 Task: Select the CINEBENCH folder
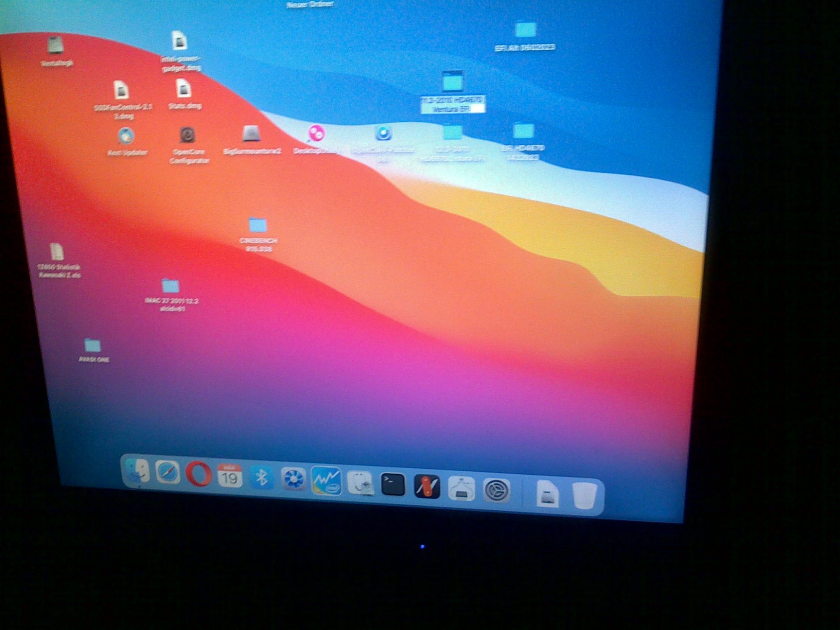257,226
